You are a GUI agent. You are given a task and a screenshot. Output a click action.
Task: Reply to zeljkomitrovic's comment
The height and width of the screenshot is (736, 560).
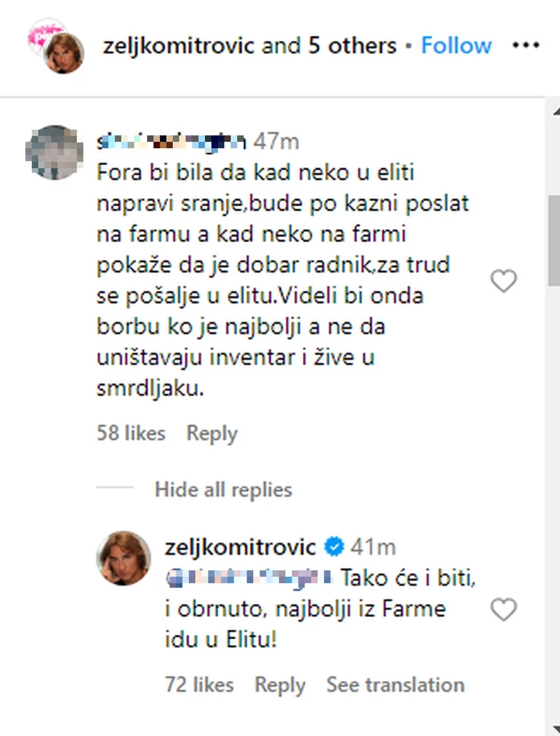click(280, 685)
